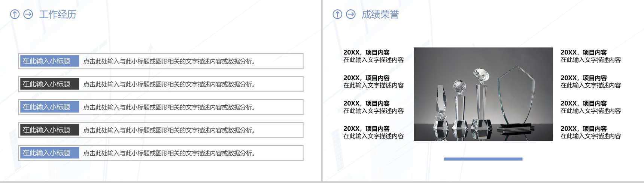Image resolution: width=644 pixels, height=183 pixels.
Task: Select the blue bar under the trophy photo
Action: pos(483,159)
